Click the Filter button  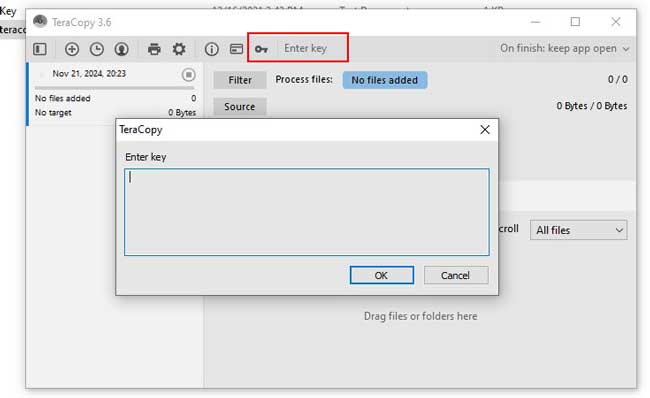tap(240, 80)
